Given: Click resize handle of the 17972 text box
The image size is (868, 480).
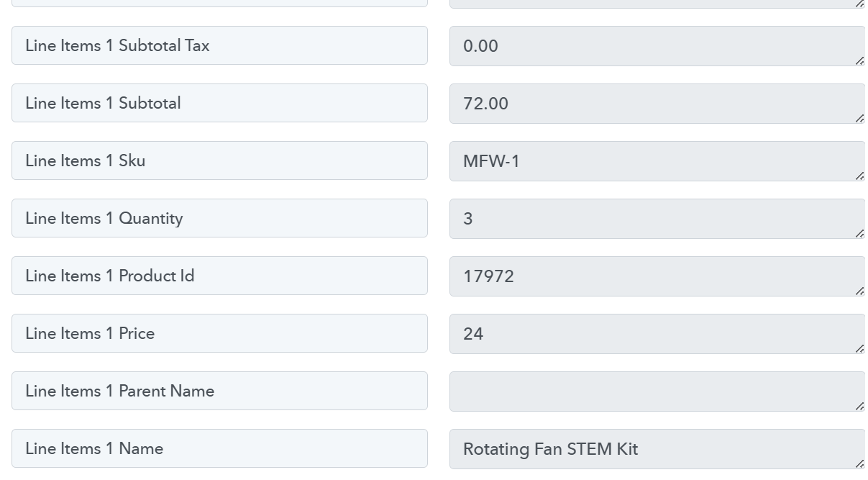Looking at the screenshot, I should click(859, 291).
